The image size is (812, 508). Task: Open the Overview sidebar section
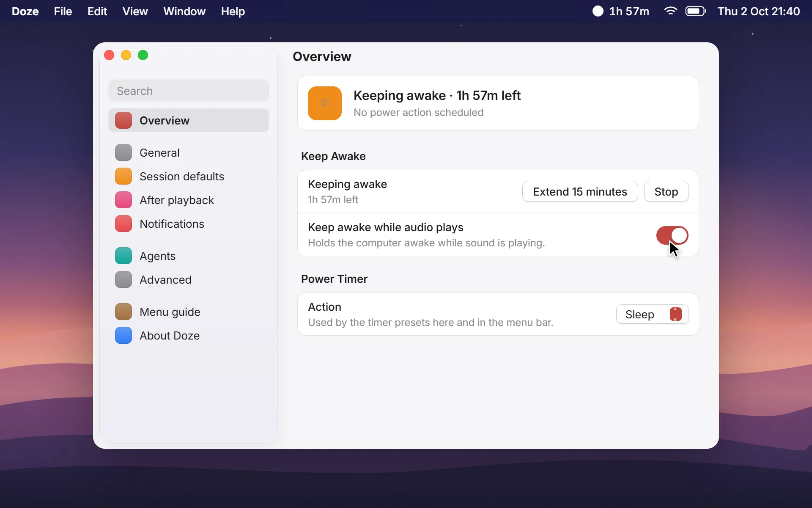(189, 120)
